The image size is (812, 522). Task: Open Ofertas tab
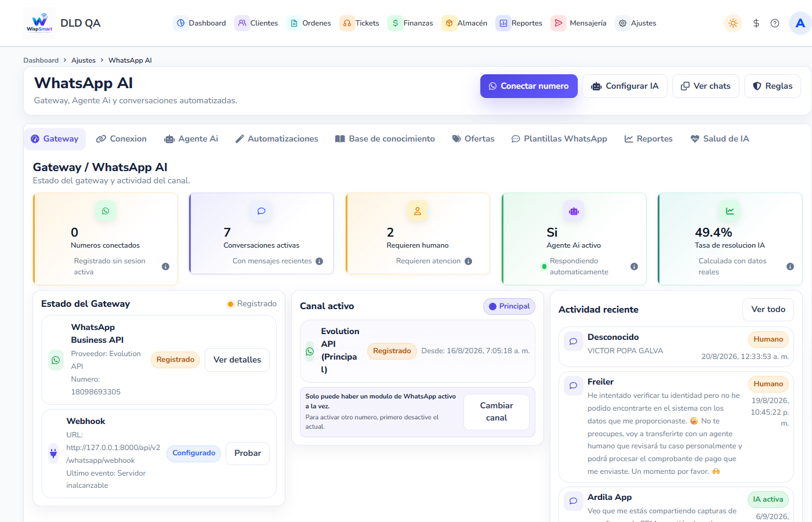[473, 139]
